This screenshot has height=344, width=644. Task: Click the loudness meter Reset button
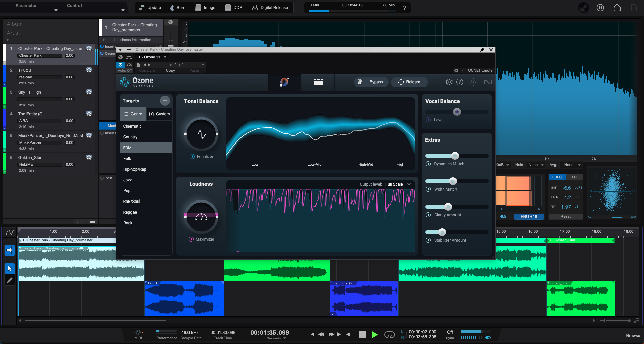566,217
